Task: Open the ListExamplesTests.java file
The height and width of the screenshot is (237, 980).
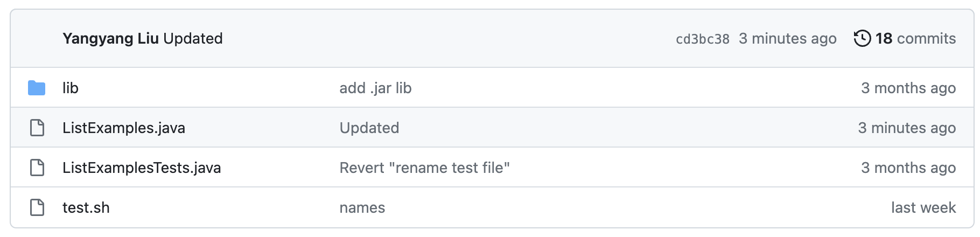Action: [x=142, y=168]
